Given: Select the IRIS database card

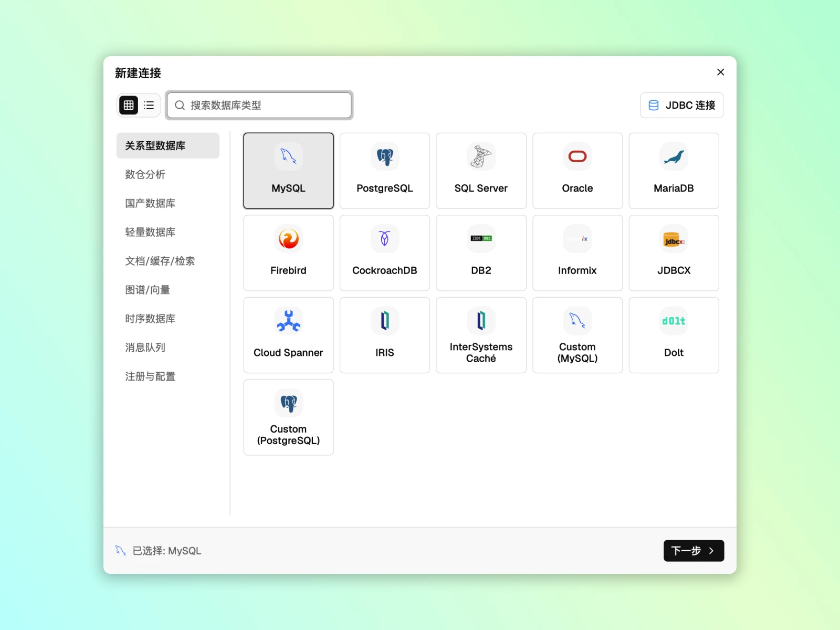Looking at the screenshot, I should tap(385, 335).
